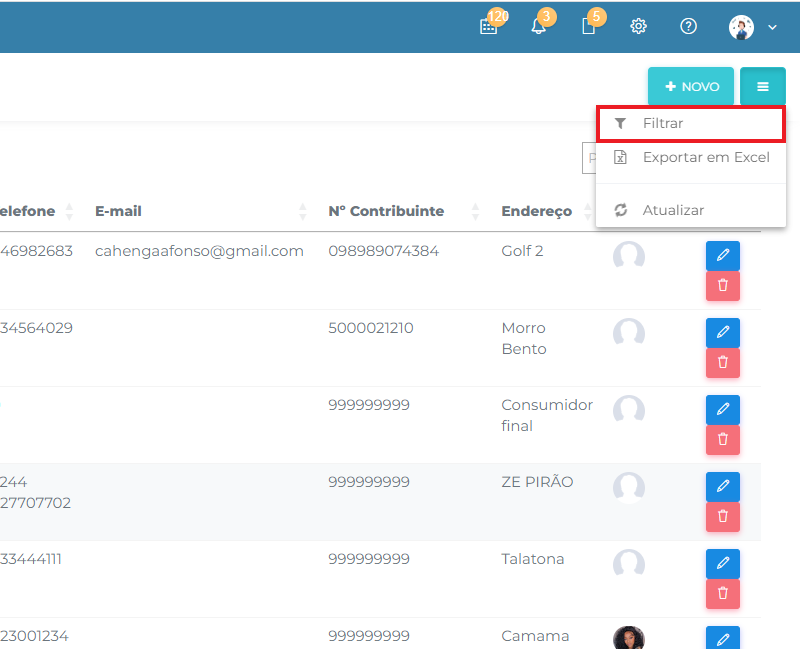This screenshot has width=800, height=649.
Task: Click trash icon for ZE PIRÃO row
Action: click(722, 516)
